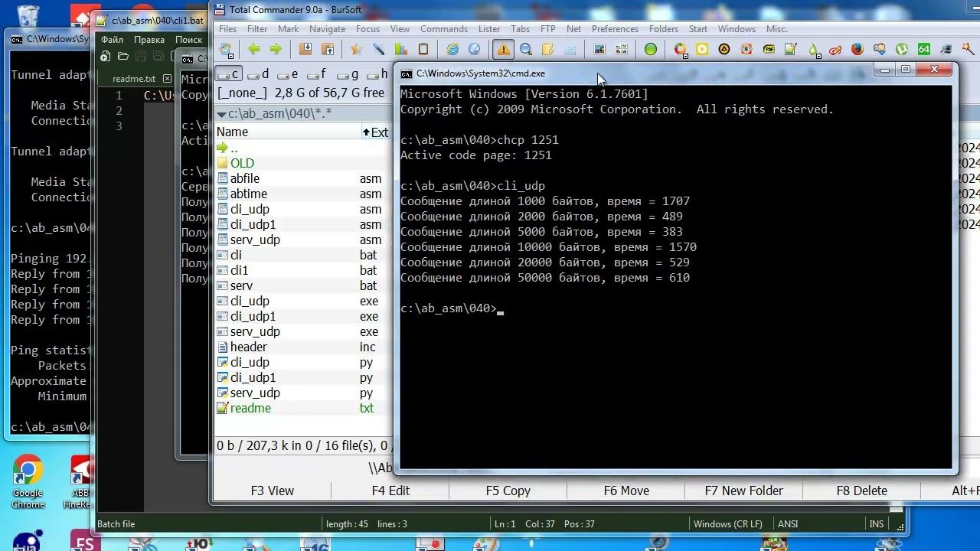Click the picture thumbnail view toolbar icon
This screenshot has width=980, height=551.
[599, 49]
